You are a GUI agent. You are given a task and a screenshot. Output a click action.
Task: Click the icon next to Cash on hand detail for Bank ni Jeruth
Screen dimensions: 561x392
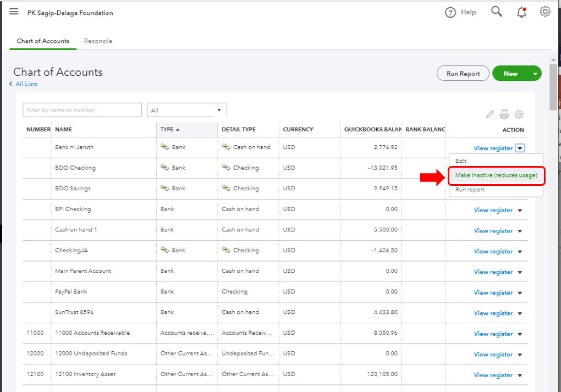pyautogui.click(x=226, y=147)
